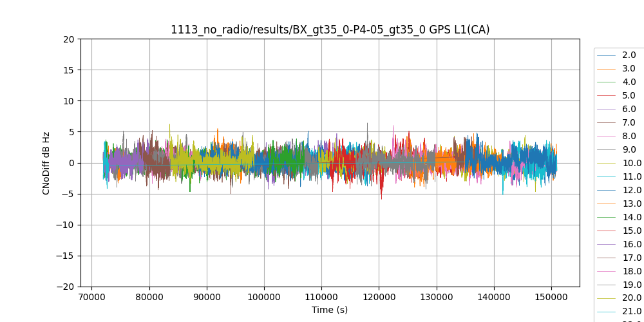Click the purple line swatch for 6.0
Screen dimensions: 644x322
[x=607, y=109]
